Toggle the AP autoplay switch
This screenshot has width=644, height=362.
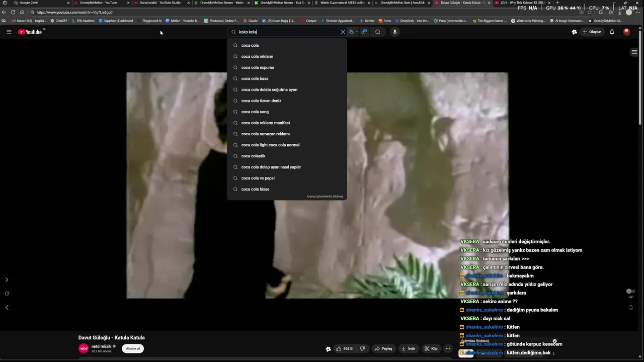[630, 292]
